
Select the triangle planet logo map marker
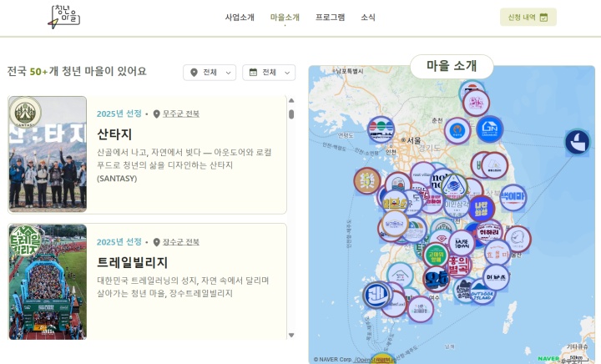pos(455,187)
